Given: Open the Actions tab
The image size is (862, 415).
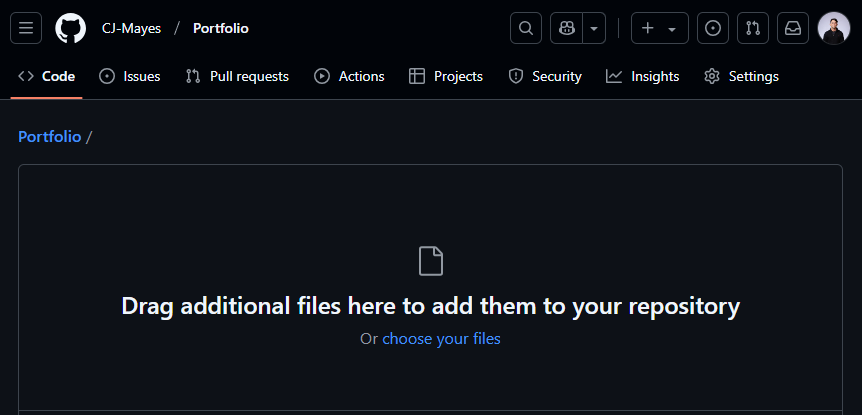Looking at the screenshot, I should tap(349, 76).
